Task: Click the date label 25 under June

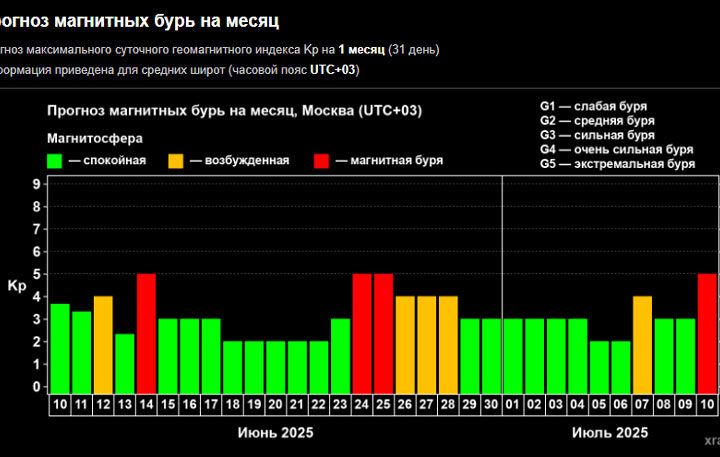Action: [x=383, y=404]
